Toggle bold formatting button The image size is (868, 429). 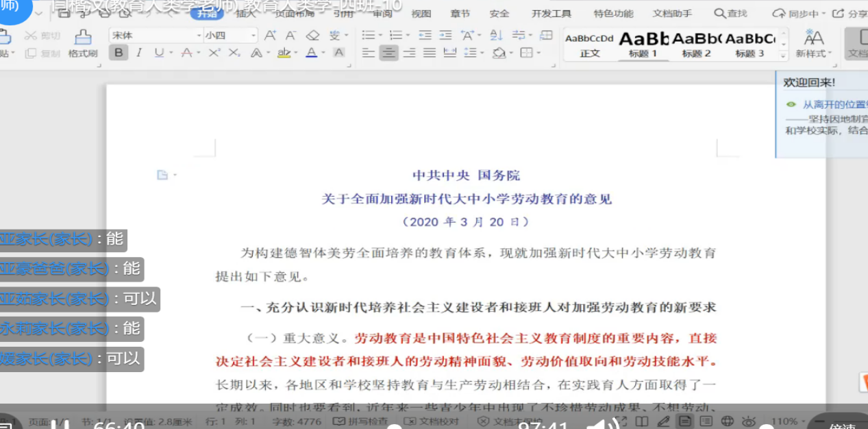pos(119,53)
